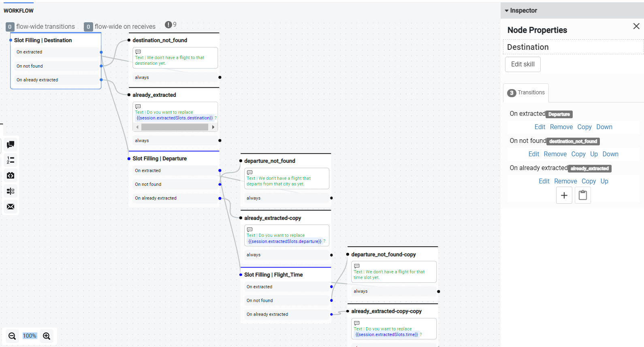Click the split columns icon in left toolbar
Image resolution: width=644 pixels, height=347 pixels.
click(11, 191)
